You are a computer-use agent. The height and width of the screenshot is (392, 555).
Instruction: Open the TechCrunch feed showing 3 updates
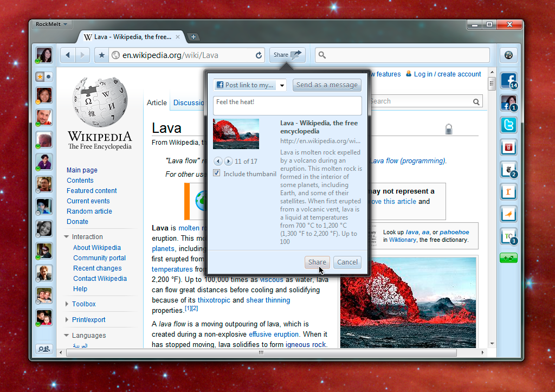pos(508,236)
